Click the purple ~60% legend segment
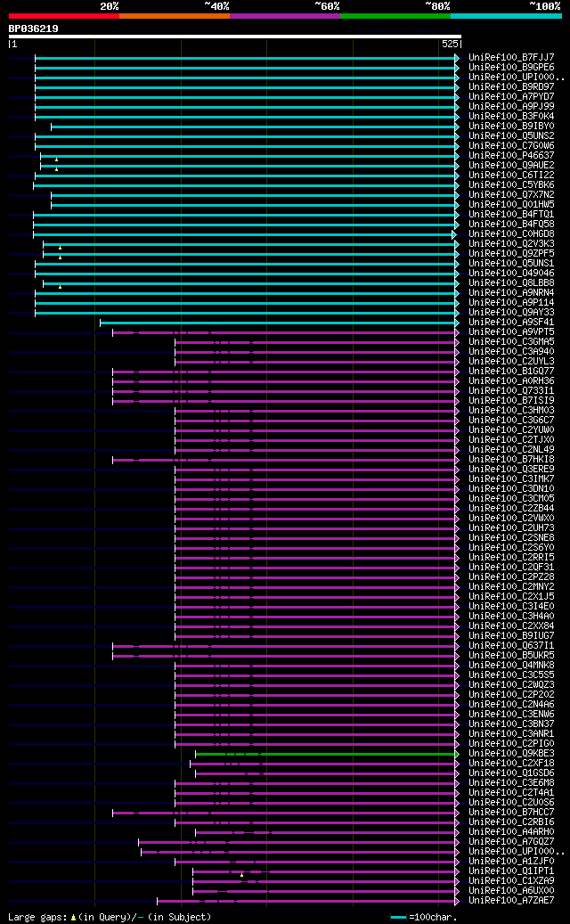Viewport: 570px width, 924px height. click(x=285, y=16)
